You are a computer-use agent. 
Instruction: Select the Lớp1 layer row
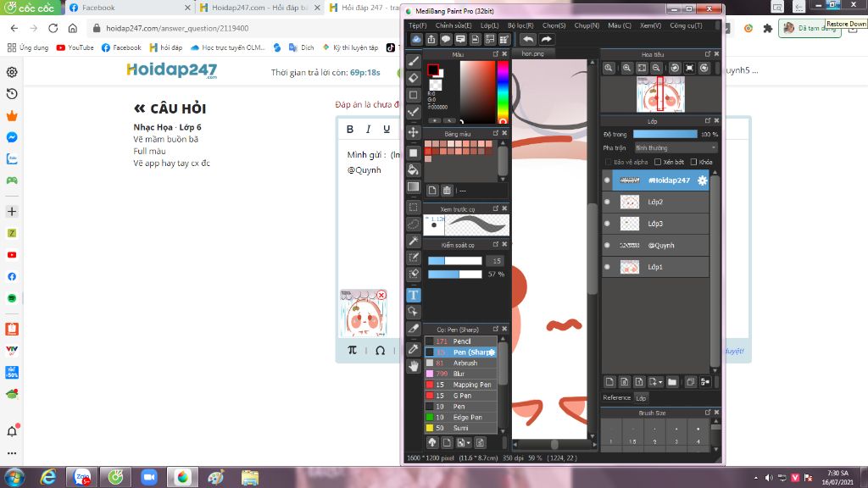coord(655,267)
